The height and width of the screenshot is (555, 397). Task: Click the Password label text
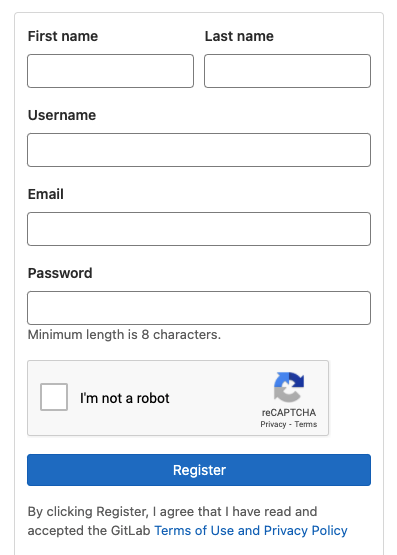tap(60, 273)
